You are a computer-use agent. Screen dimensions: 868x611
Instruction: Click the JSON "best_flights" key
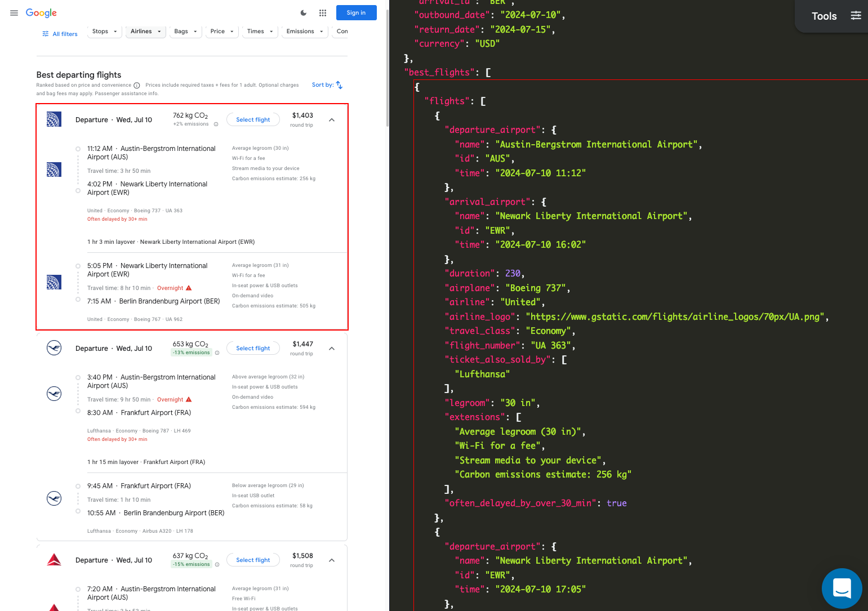pyautogui.click(x=440, y=73)
